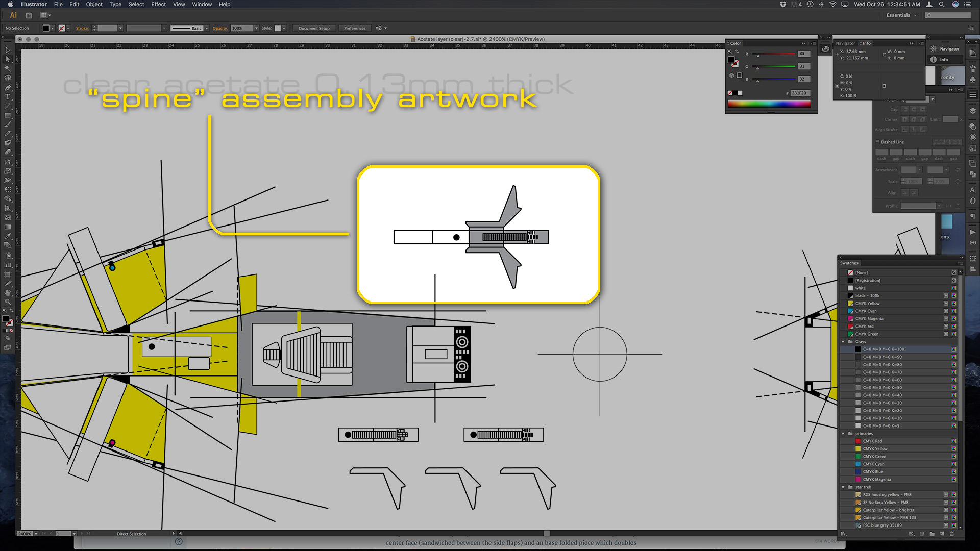The width and height of the screenshot is (980, 551).
Task: Activate the Zoom tool in toolbar
Action: [8, 302]
